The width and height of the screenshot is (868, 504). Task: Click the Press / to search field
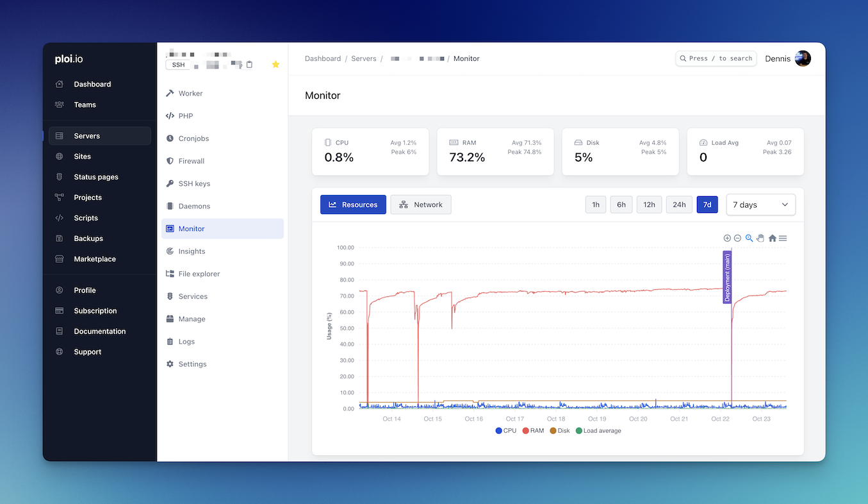click(716, 58)
